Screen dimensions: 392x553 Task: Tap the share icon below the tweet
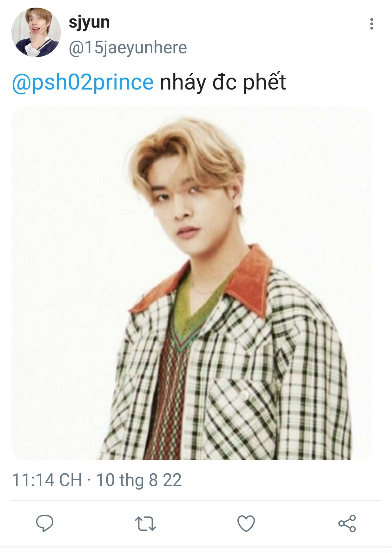click(x=347, y=523)
